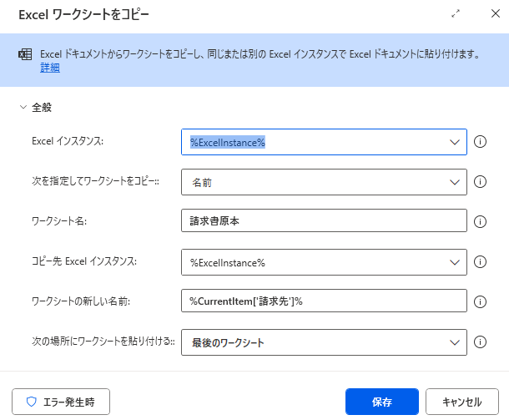
Task: Show info for コピー先 Excel インスタンス
Action: [480, 262]
